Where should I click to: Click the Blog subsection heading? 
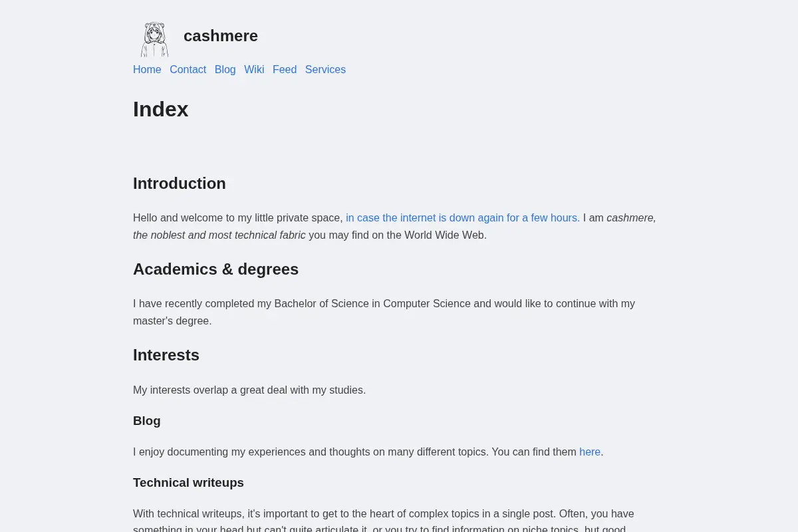click(x=147, y=421)
